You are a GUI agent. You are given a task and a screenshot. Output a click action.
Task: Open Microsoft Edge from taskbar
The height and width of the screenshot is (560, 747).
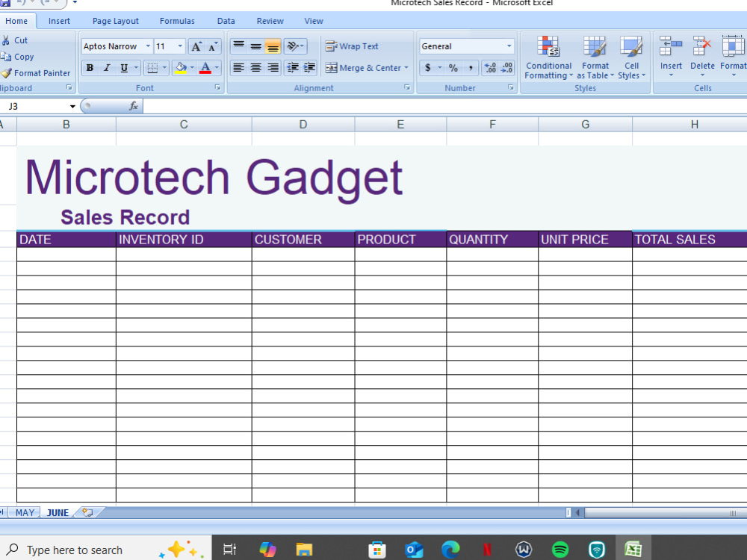click(x=450, y=550)
